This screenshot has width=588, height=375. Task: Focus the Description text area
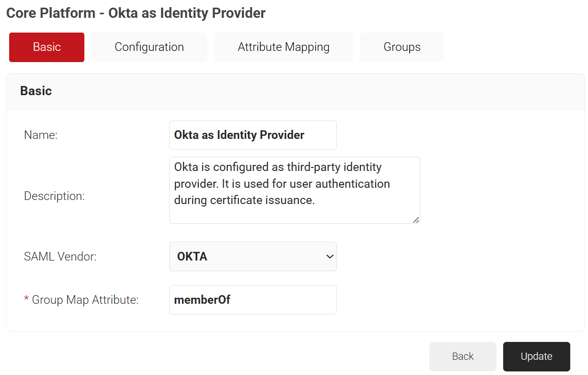click(294, 190)
